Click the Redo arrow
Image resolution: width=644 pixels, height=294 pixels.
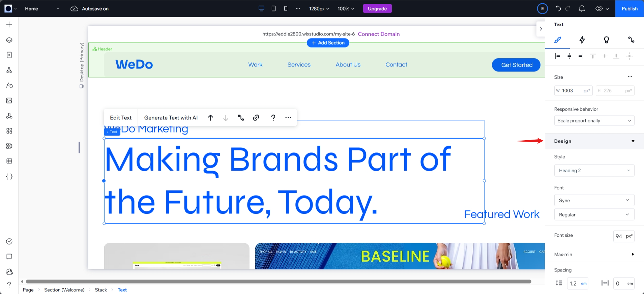point(568,8)
